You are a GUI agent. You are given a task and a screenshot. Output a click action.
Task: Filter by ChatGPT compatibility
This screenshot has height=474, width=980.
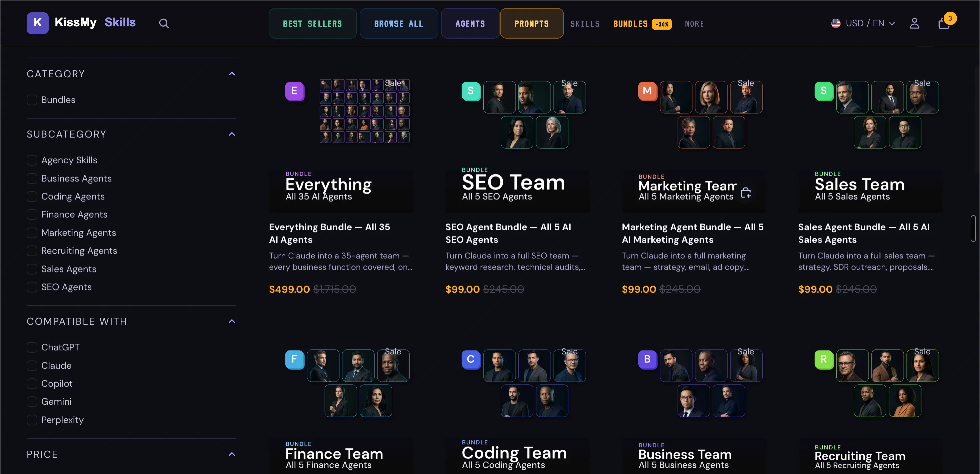[32, 347]
